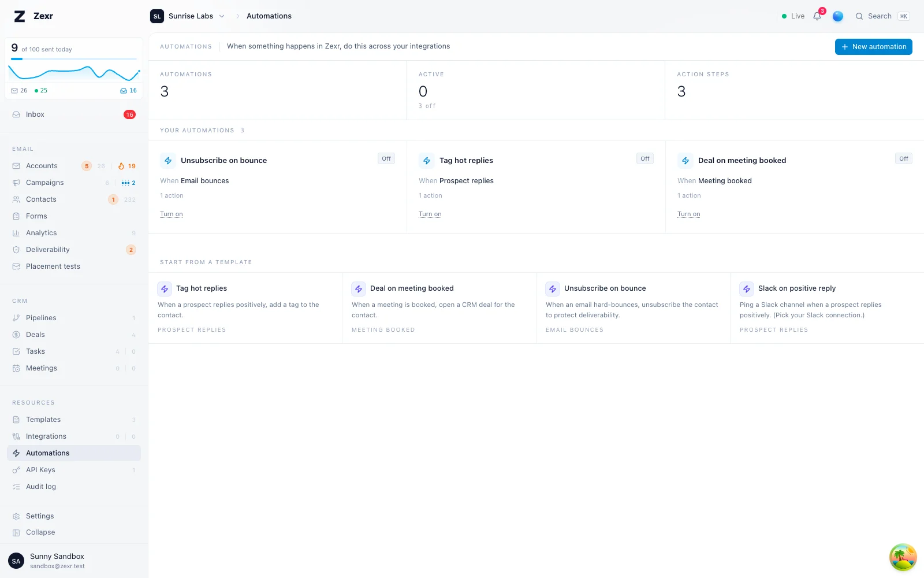Open the Search box with ⌘K shortcut
Image resolution: width=924 pixels, height=578 pixels.
click(882, 16)
